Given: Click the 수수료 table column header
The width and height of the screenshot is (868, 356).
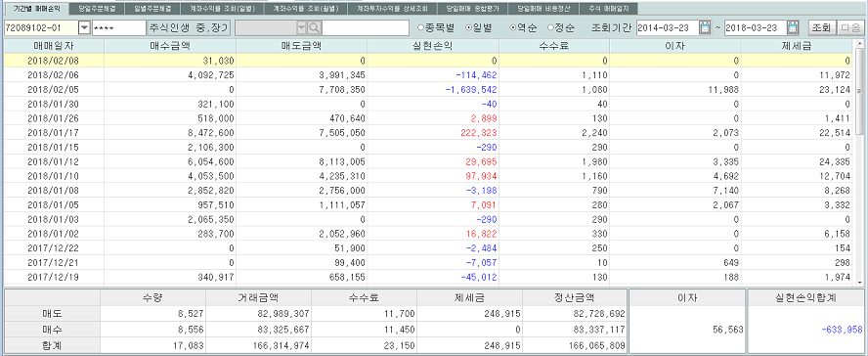Looking at the screenshot, I should 554,46.
